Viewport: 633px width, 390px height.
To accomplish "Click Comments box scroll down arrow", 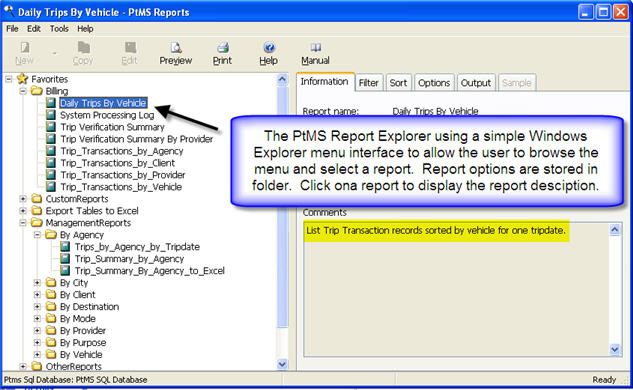I will pos(614,349).
